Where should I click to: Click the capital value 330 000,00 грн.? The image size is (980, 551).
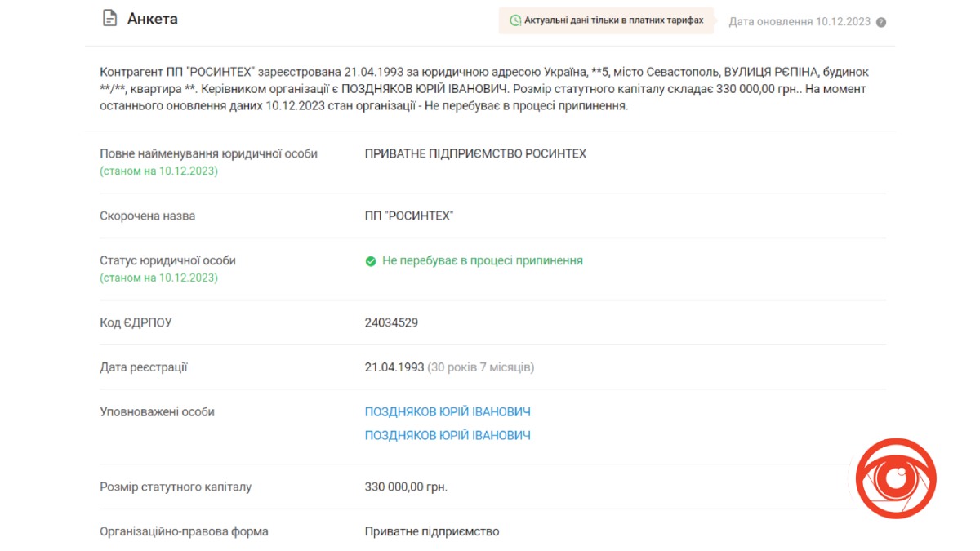coord(406,487)
